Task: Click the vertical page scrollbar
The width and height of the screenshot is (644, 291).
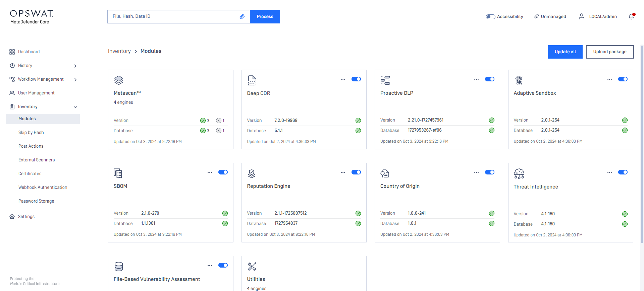Action: [642, 144]
